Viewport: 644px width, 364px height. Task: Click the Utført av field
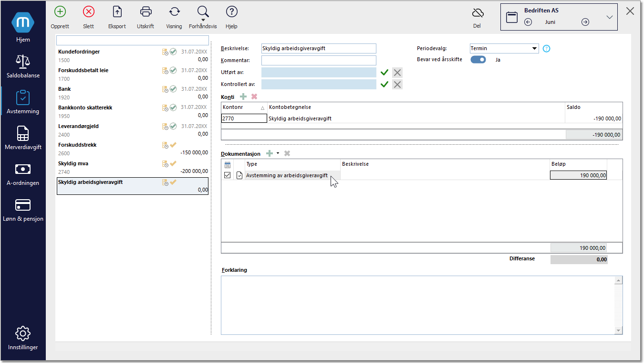[x=319, y=73]
